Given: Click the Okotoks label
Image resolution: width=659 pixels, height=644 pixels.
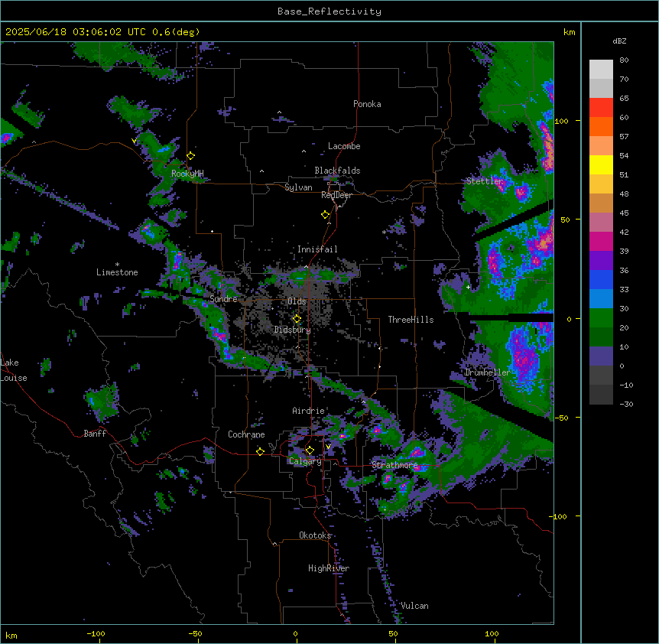Looking at the screenshot, I should tap(315, 535).
